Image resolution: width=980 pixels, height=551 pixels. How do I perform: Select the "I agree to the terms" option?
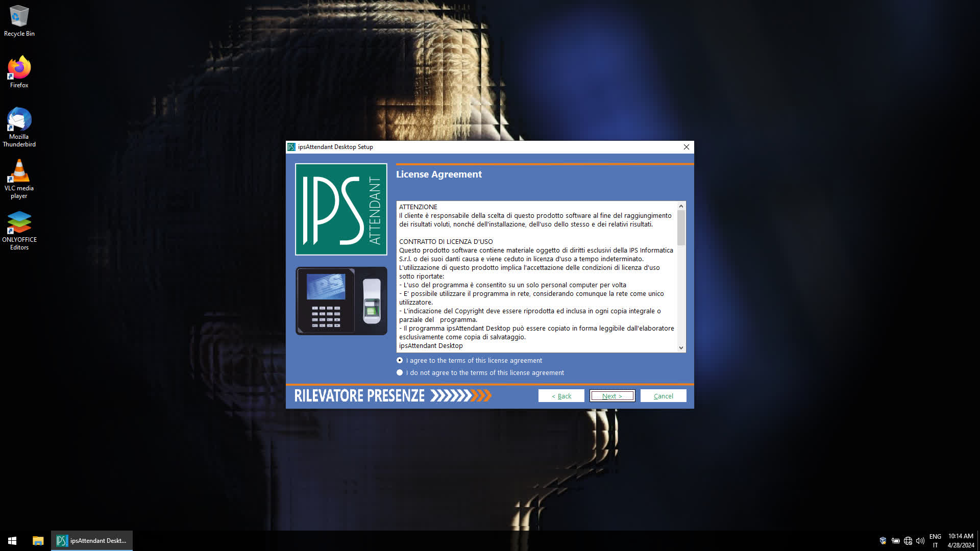tap(400, 360)
